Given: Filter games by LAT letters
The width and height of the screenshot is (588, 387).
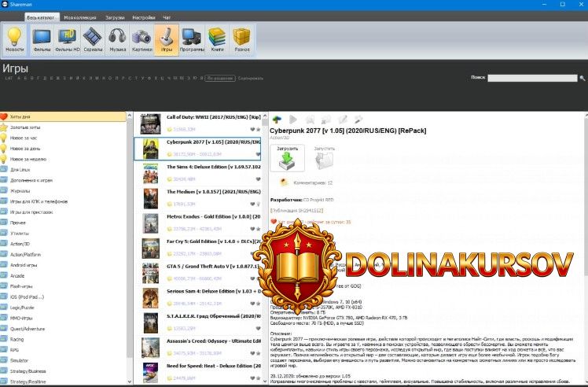Looking at the screenshot, I should pos(9,78).
